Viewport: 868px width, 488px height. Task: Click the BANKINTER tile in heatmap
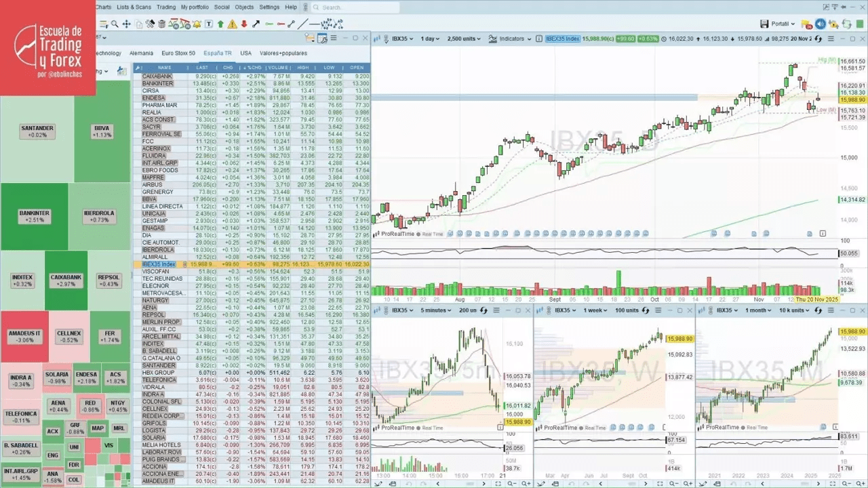click(35, 216)
